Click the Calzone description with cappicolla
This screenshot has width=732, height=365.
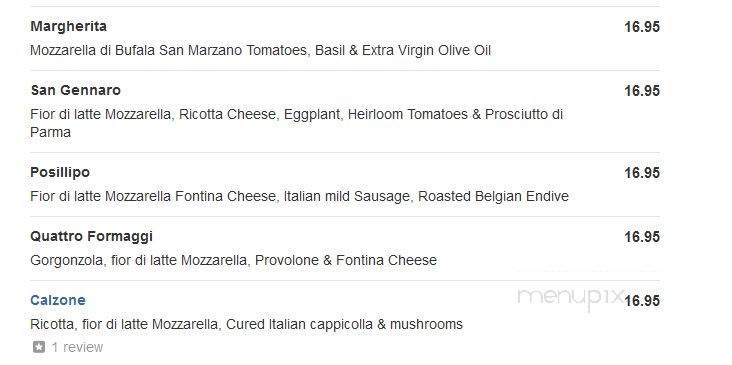[x=246, y=324]
